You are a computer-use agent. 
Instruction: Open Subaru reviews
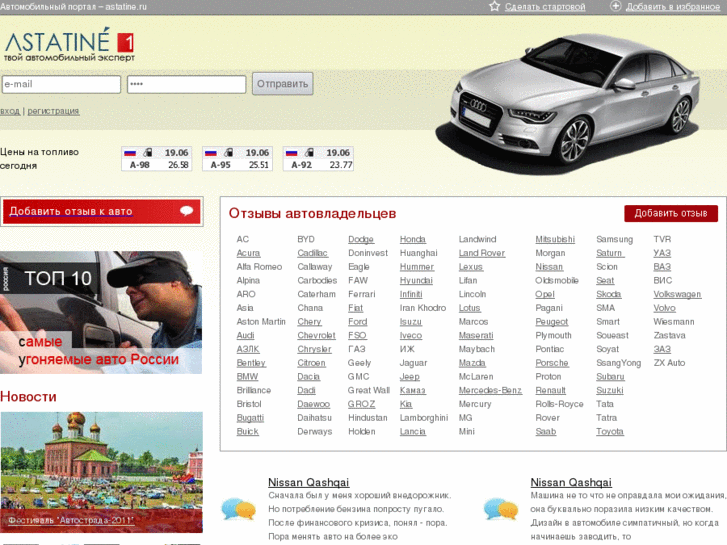coord(610,377)
